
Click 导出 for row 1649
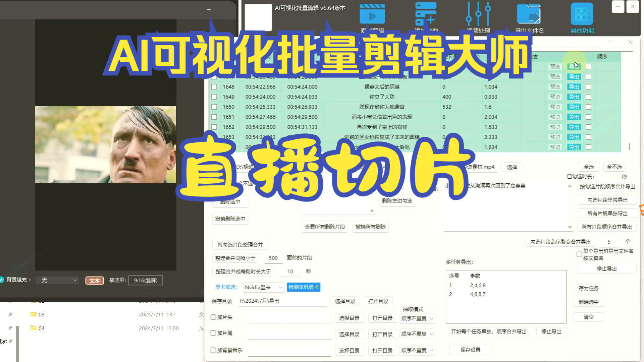(574, 97)
